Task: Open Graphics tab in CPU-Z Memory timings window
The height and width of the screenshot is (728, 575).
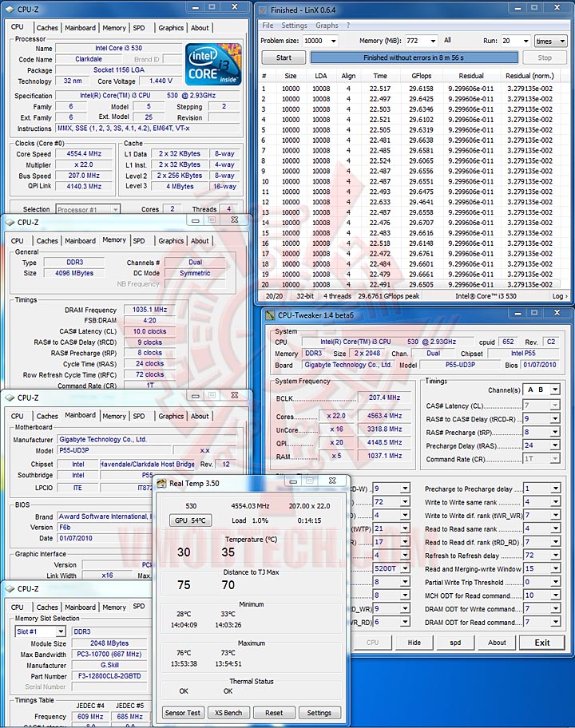Action: [x=171, y=241]
